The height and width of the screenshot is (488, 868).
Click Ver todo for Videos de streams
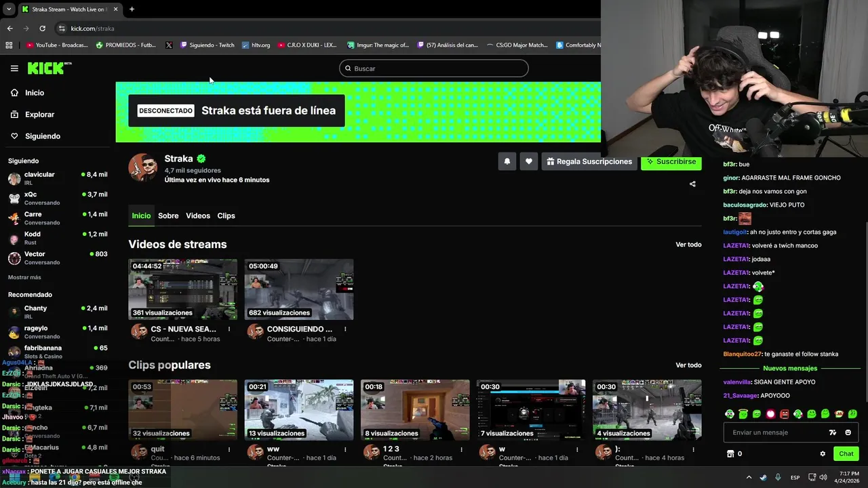pos(688,245)
